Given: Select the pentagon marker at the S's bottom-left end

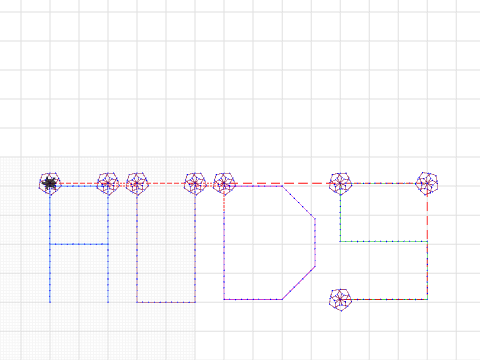Looking at the screenshot, I should pyautogui.click(x=340, y=300).
